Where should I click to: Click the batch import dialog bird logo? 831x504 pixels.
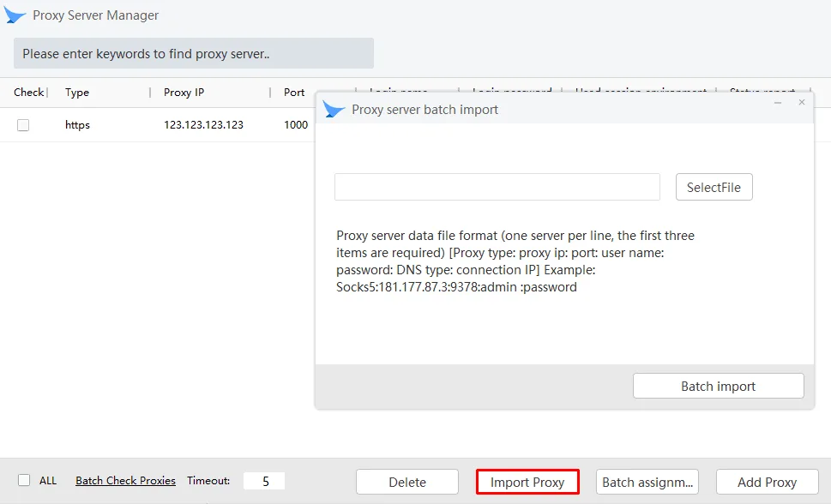point(334,110)
